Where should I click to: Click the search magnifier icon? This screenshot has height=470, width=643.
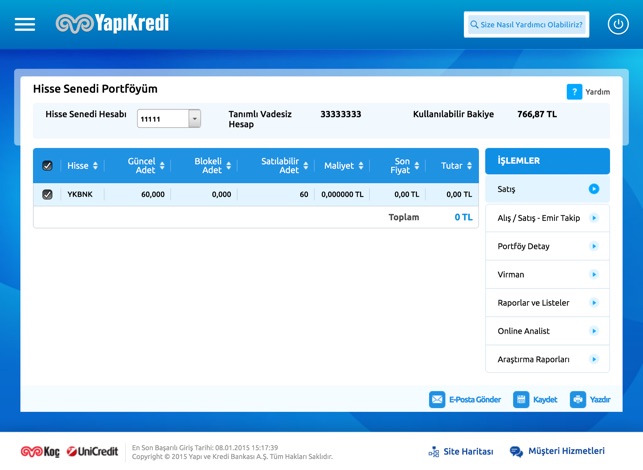(x=474, y=25)
